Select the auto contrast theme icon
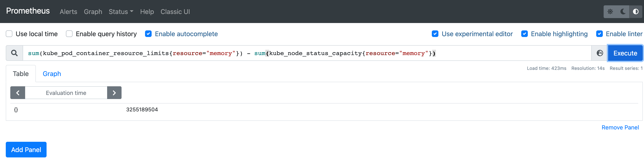Viewport: 644px width, 158px height. click(636, 12)
